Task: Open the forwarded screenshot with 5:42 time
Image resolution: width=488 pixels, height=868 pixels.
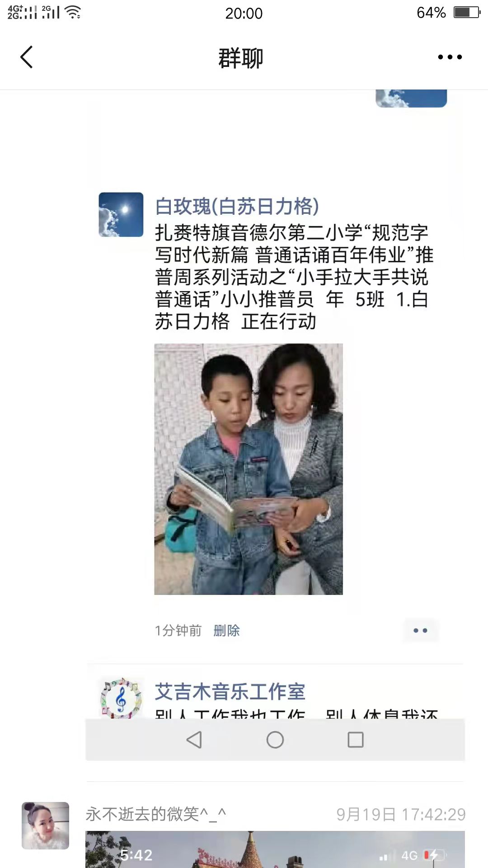Action: pyautogui.click(x=275, y=849)
